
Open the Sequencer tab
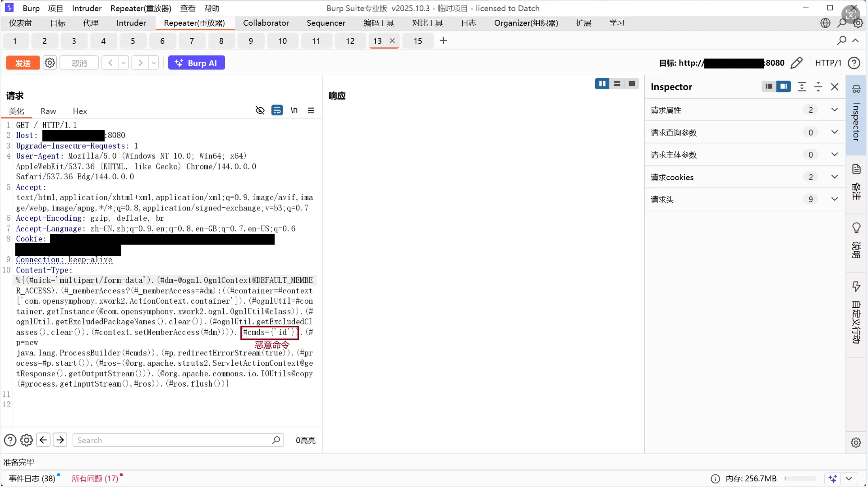coord(326,23)
